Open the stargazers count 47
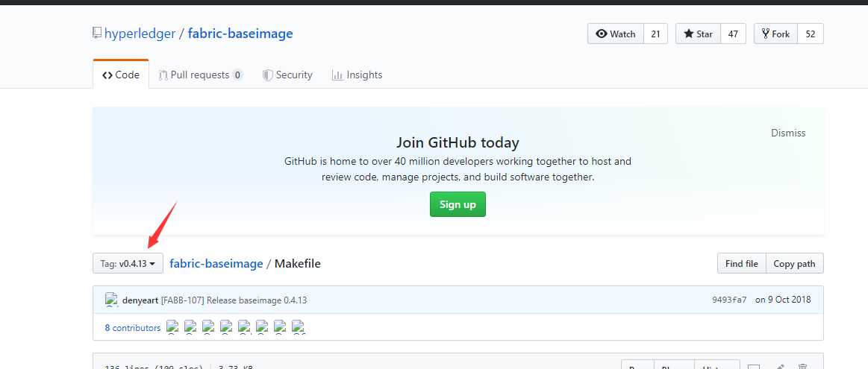 [x=733, y=34]
